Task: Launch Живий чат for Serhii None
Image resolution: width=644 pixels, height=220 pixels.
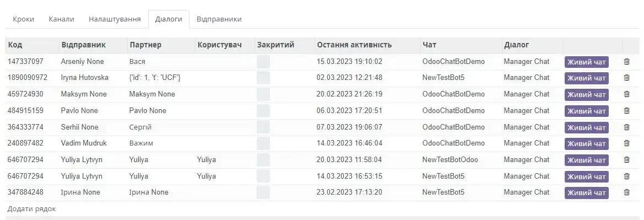Action: 587,127
